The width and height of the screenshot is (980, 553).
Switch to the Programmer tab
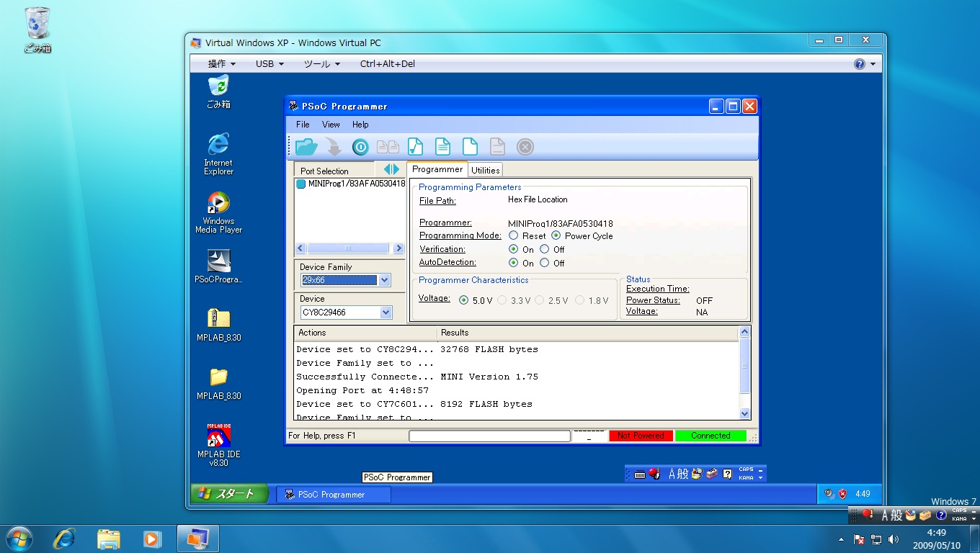click(x=437, y=169)
